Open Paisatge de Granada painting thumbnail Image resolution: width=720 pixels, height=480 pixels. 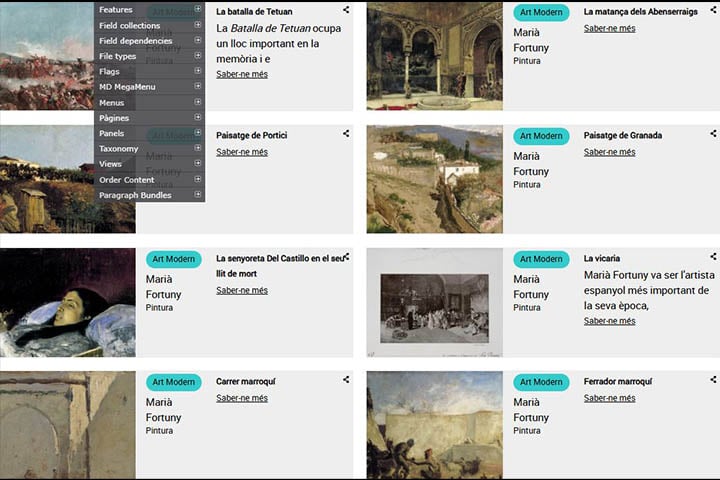pyautogui.click(x=434, y=179)
